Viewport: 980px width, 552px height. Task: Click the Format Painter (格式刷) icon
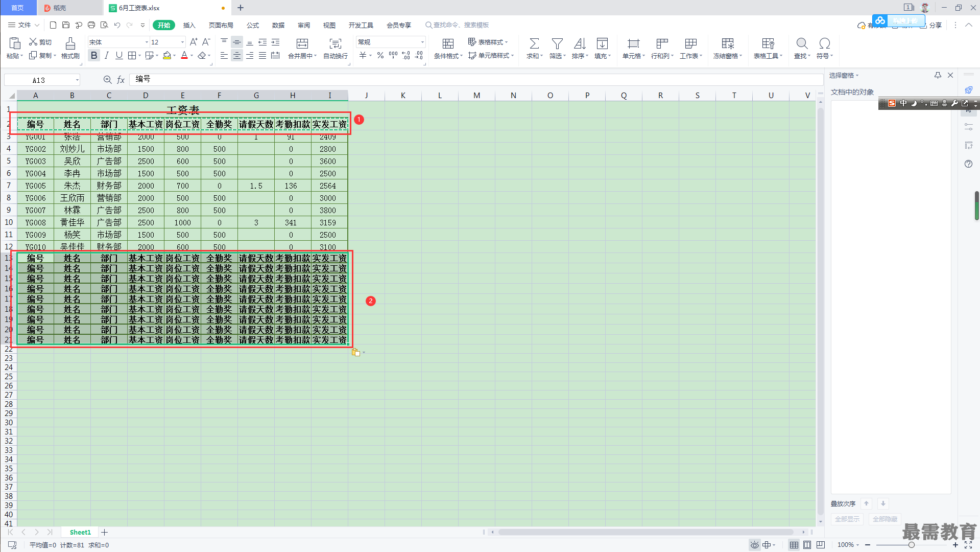[70, 43]
